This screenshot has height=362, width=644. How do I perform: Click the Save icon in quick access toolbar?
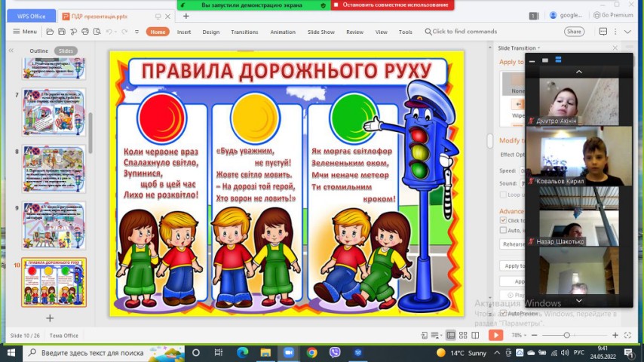(61, 32)
